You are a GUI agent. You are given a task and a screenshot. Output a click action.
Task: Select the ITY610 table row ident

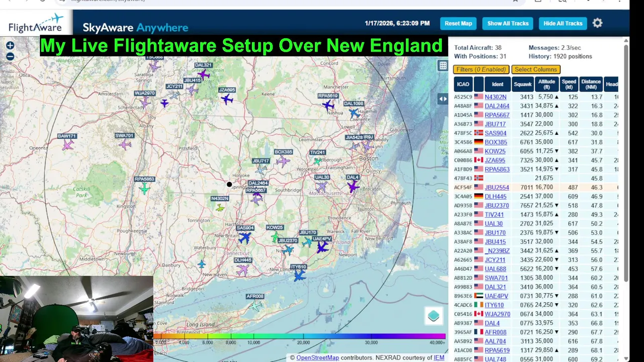494,305
